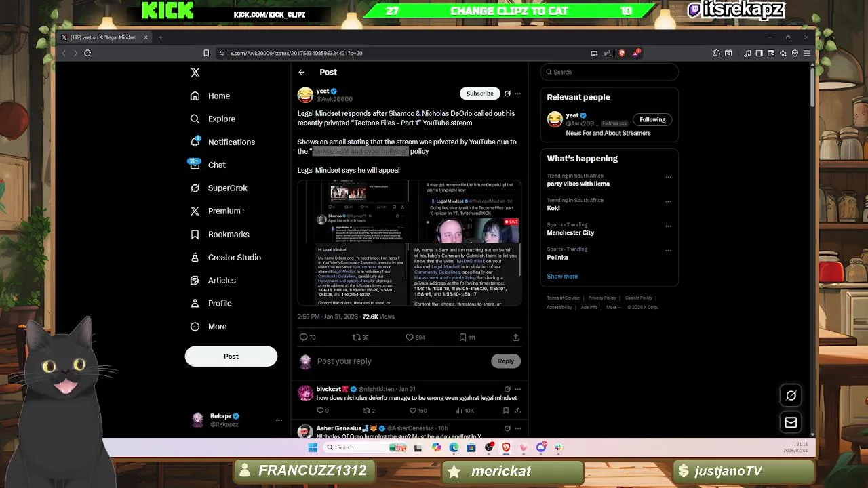The width and height of the screenshot is (868, 488).
Task: Open the floating Messages envelope button
Action: pos(791,422)
